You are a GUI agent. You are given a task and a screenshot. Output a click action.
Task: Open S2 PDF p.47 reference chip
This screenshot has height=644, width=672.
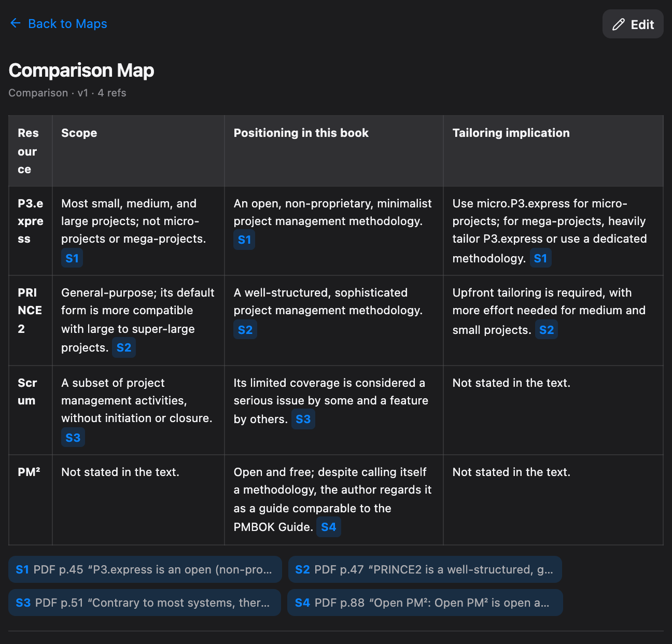click(425, 569)
